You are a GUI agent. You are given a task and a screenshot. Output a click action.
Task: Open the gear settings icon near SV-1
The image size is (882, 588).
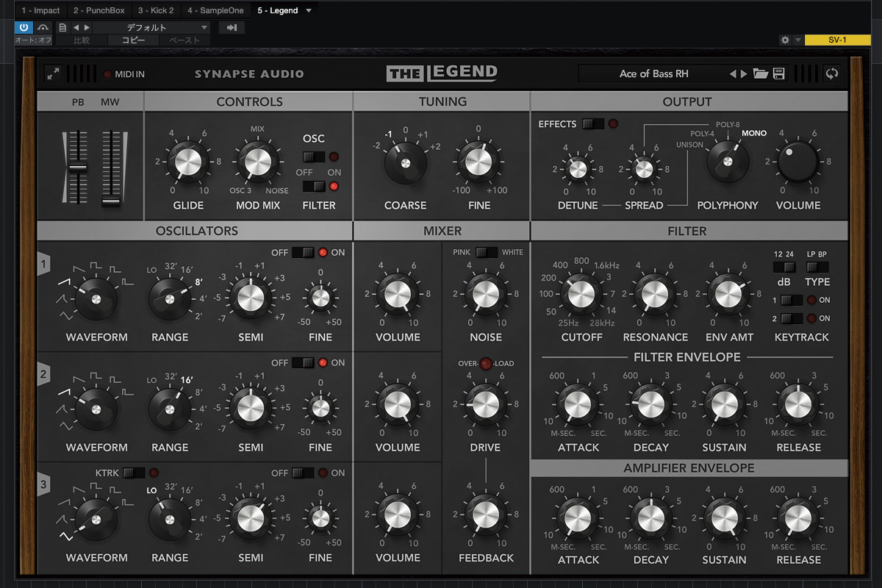tap(785, 40)
